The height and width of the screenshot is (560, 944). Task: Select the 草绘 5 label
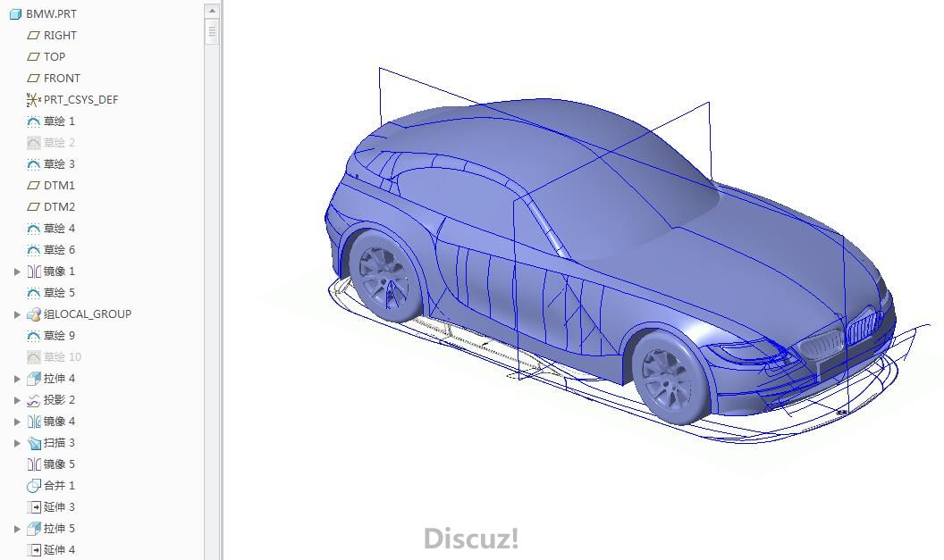pyautogui.click(x=59, y=293)
